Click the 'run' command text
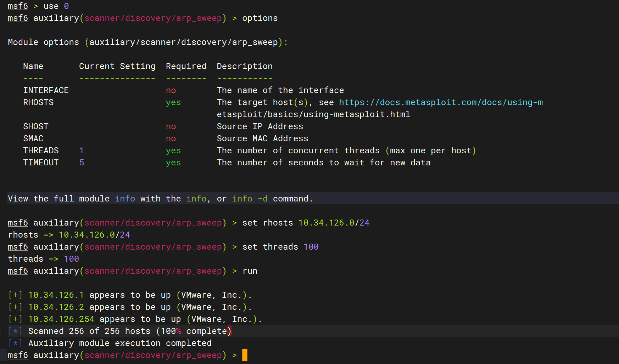 coord(250,271)
